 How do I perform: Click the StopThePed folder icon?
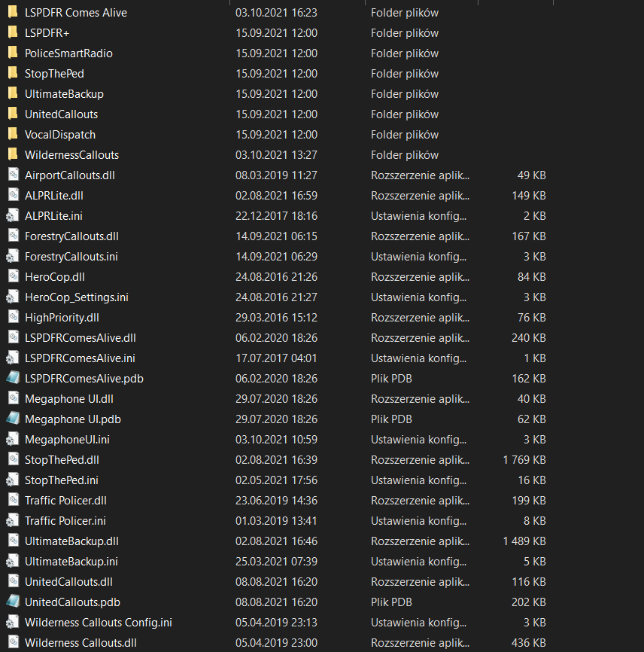13,73
